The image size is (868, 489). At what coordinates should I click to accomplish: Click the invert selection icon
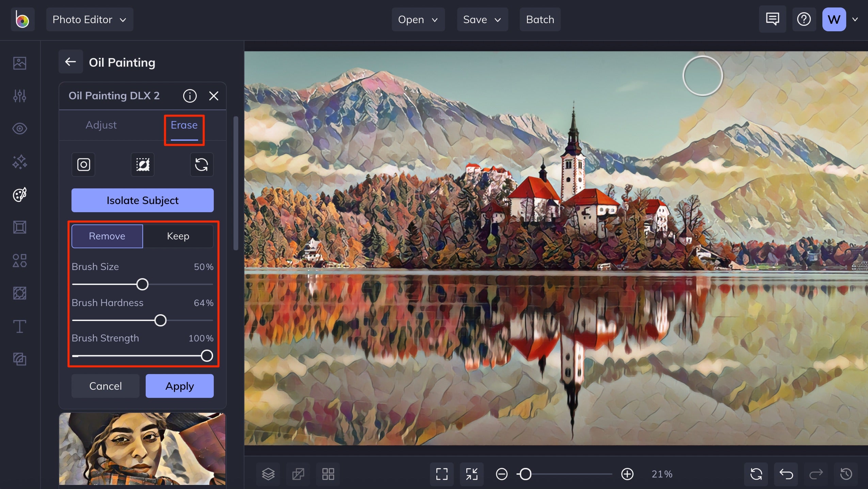point(143,165)
